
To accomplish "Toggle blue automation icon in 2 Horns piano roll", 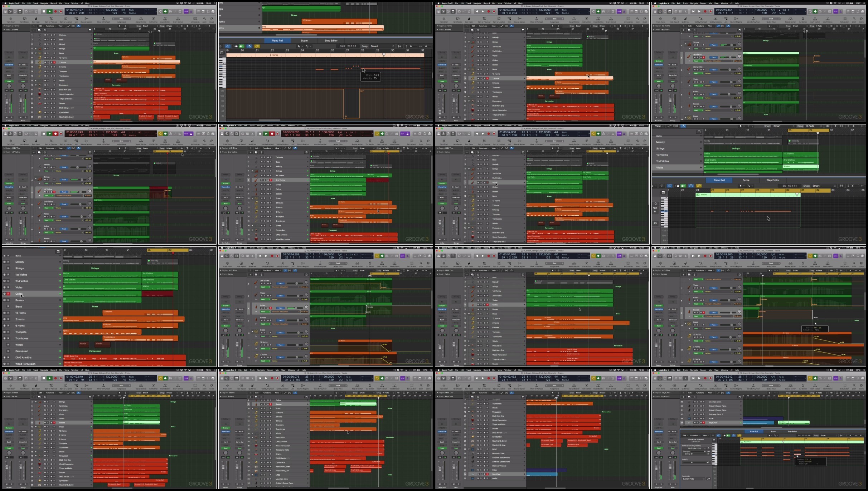I will (228, 46).
